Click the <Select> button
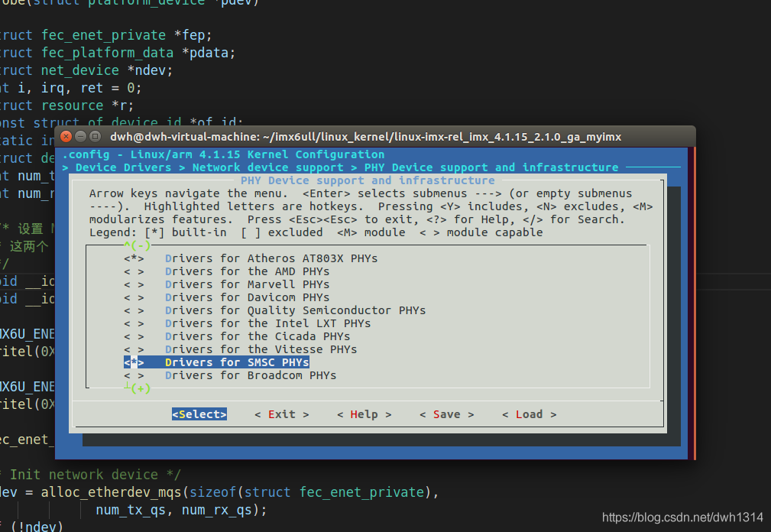 click(x=199, y=414)
